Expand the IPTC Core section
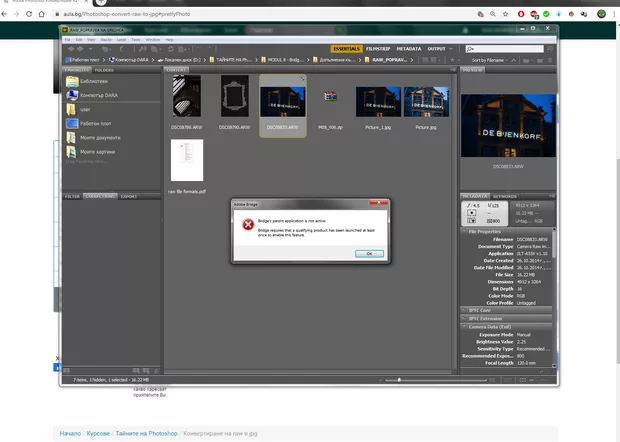 click(x=482, y=310)
